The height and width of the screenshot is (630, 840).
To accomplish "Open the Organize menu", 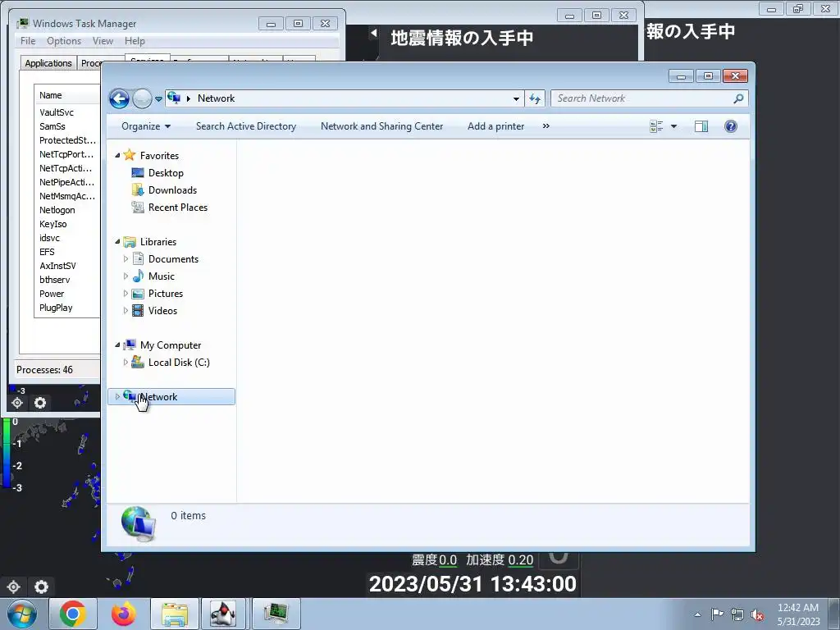I will click(x=146, y=126).
